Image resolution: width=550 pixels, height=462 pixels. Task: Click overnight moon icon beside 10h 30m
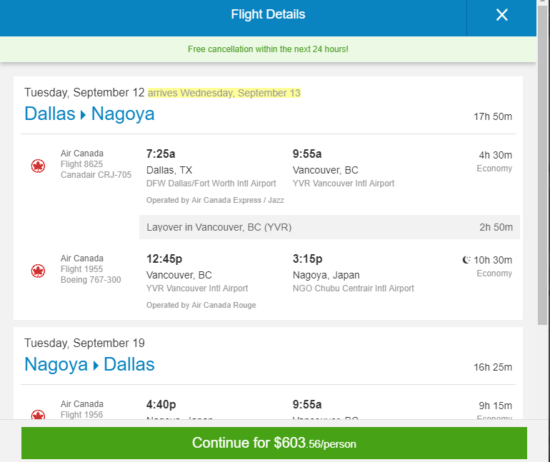pyautogui.click(x=466, y=260)
